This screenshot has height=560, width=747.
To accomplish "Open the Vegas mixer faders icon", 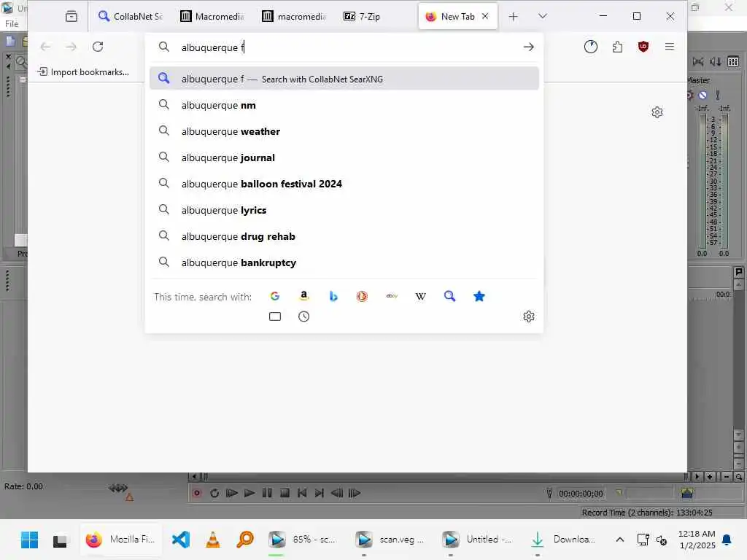I will tap(733, 62).
